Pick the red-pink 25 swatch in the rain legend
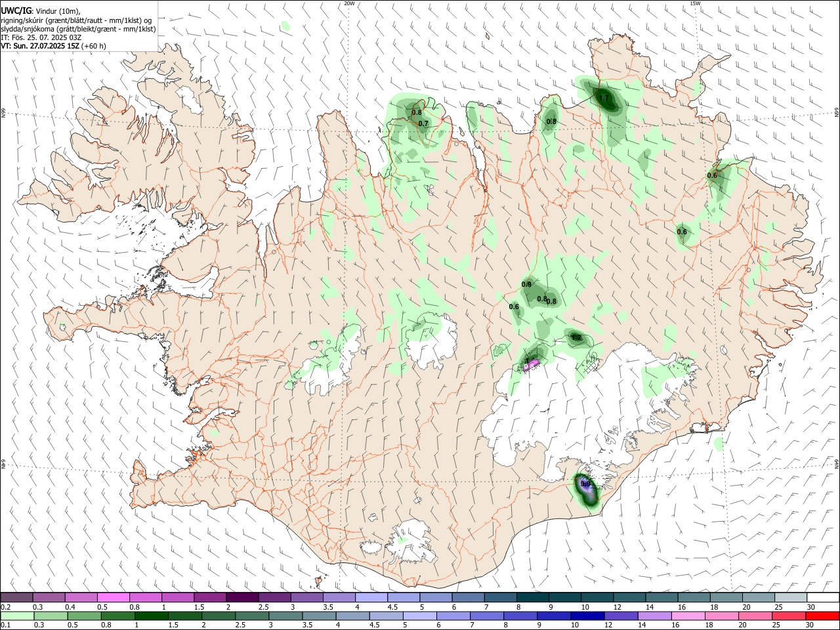The width and height of the screenshot is (840, 630). (x=789, y=616)
